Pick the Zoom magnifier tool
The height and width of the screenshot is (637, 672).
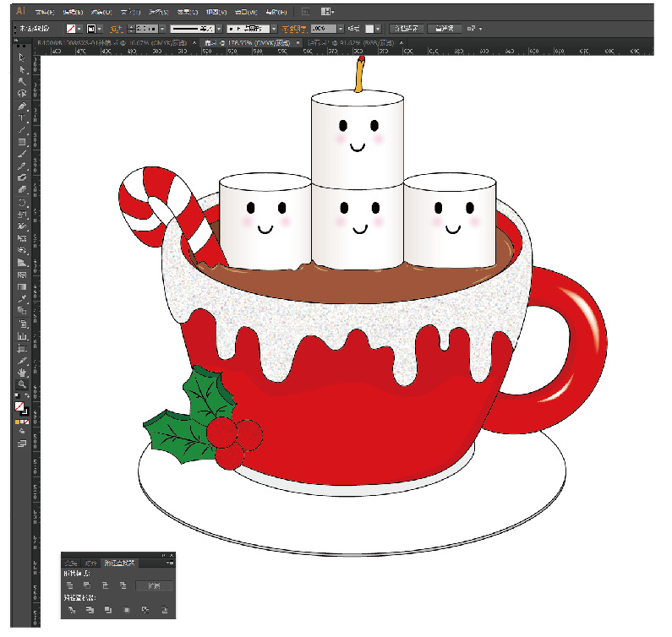(x=22, y=384)
